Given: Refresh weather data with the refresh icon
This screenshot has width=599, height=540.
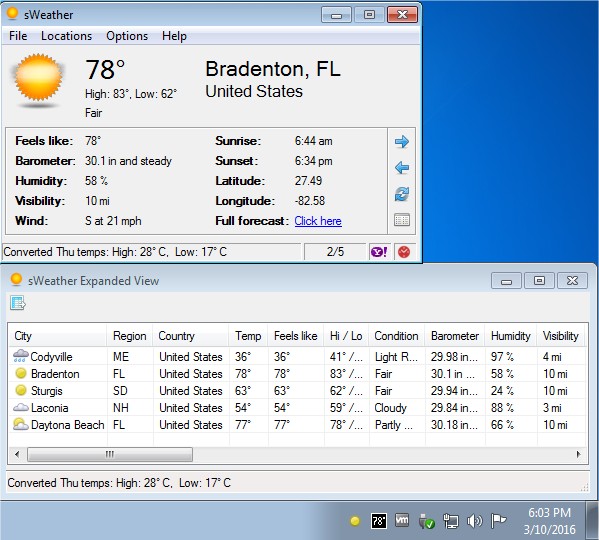Looking at the screenshot, I should point(401,194).
